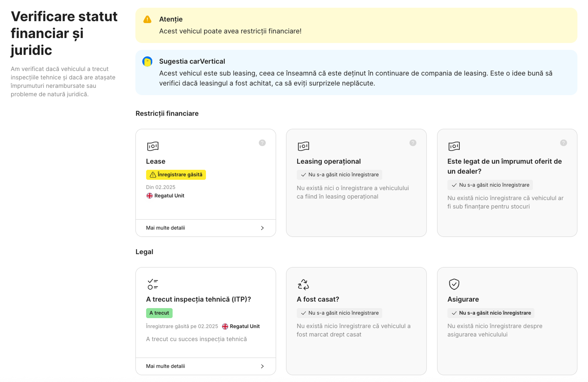The width and height of the screenshot is (588, 382).
Task: Click the Sugestia carVertical suggestion box
Action: click(x=356, y=73)
